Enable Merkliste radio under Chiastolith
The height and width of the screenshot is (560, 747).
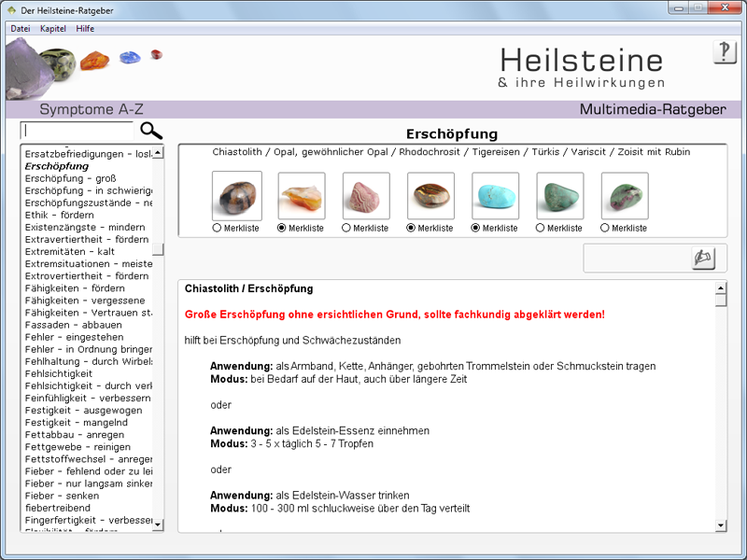[218, 228]
